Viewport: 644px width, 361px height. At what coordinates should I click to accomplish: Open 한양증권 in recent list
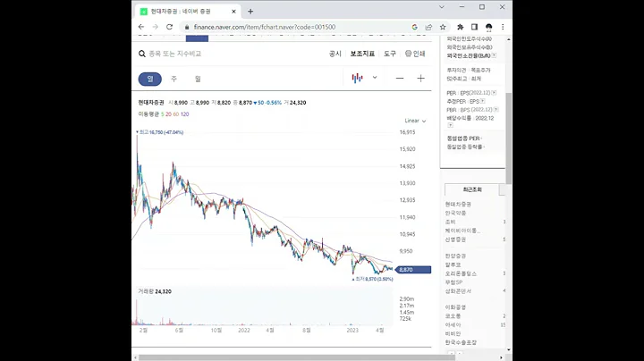point(455,256)
